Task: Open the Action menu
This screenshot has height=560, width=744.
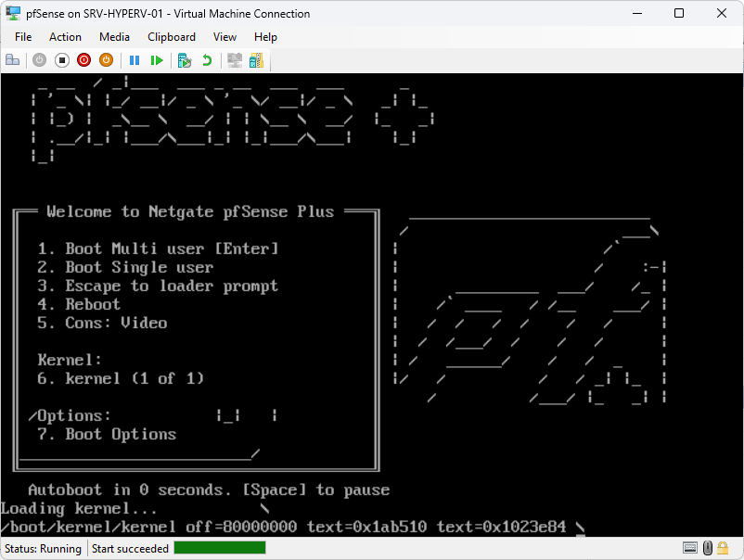Action: click(x=65, y=37)
